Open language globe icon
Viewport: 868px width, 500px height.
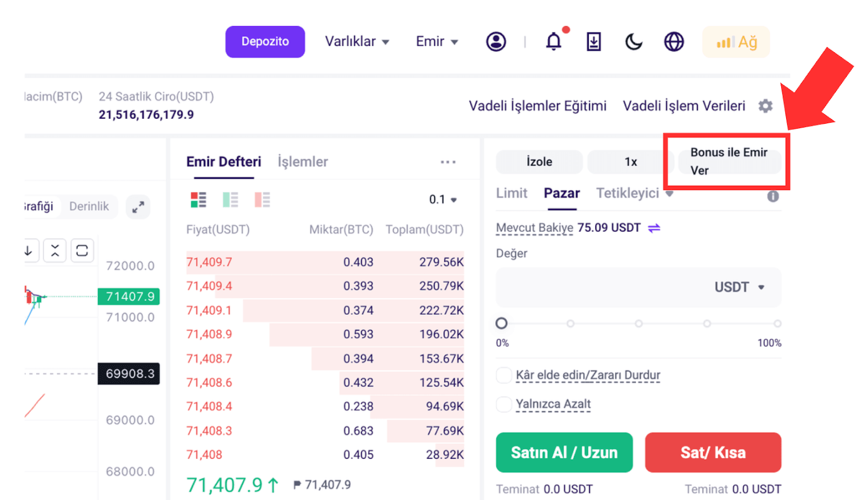[674, 41]
